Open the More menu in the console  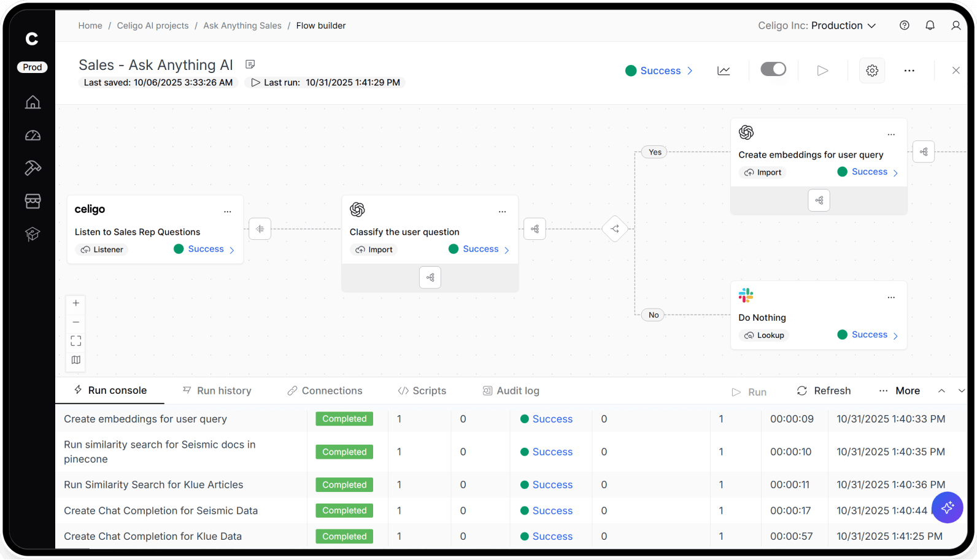900,391
